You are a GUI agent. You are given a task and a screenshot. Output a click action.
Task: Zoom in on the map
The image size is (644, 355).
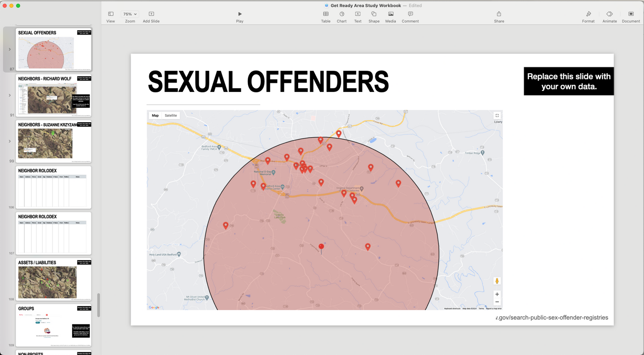click(x=497, y=294)
